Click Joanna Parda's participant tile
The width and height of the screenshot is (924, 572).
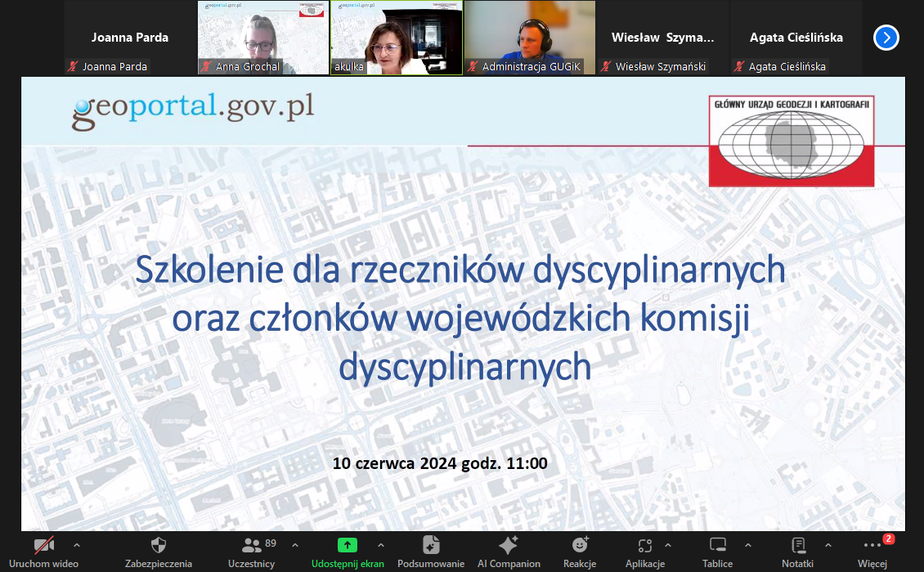[130, 38]
